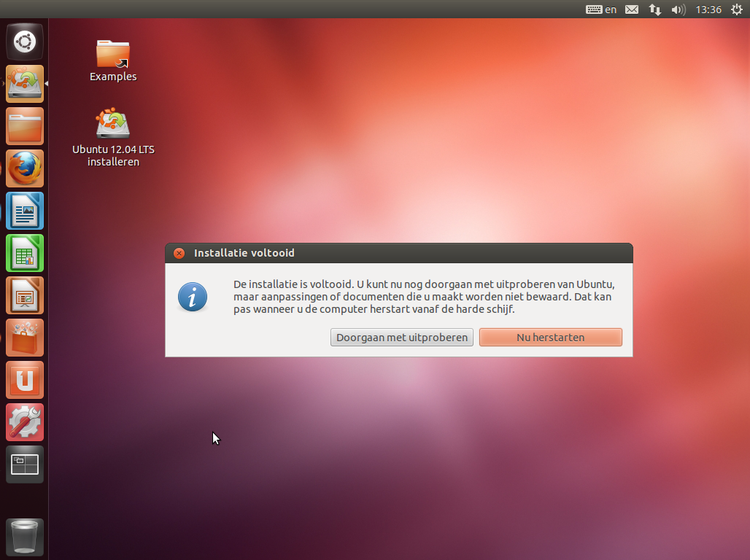Open the Trash bin
Screen dimensions: 750x560
click(25, 537)
